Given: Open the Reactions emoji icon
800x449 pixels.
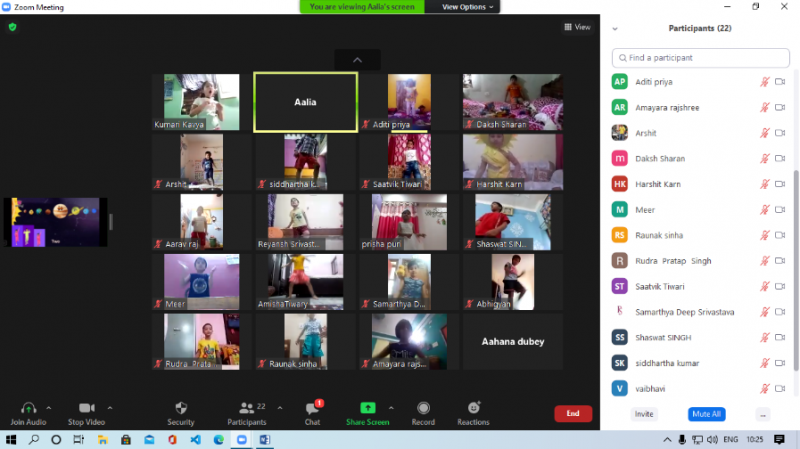Looking at the screenshot, I should click(x=474, y=408).
